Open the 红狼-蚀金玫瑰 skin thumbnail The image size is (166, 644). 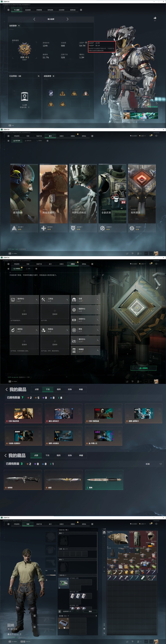click(23, 413)
